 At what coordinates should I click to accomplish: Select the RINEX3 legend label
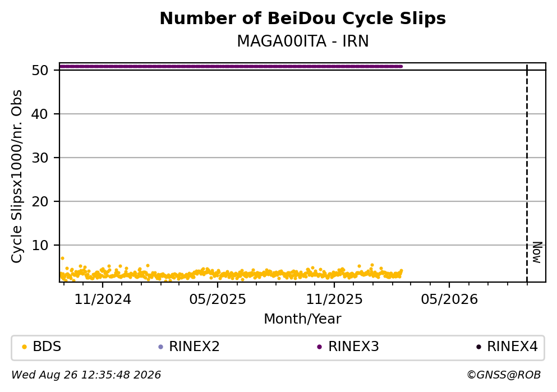(353, 347)
